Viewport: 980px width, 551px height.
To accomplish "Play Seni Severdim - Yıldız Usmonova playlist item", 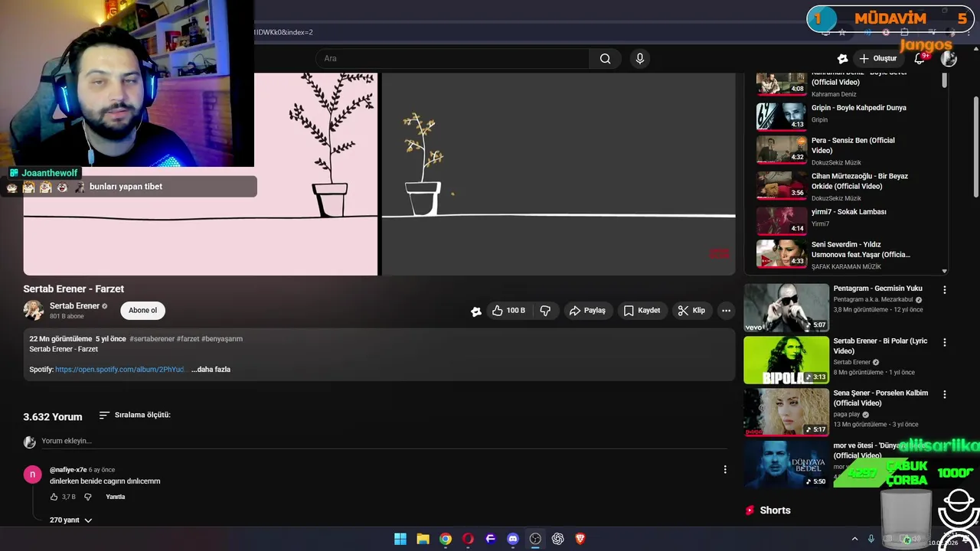I will [x=848, y=254].
